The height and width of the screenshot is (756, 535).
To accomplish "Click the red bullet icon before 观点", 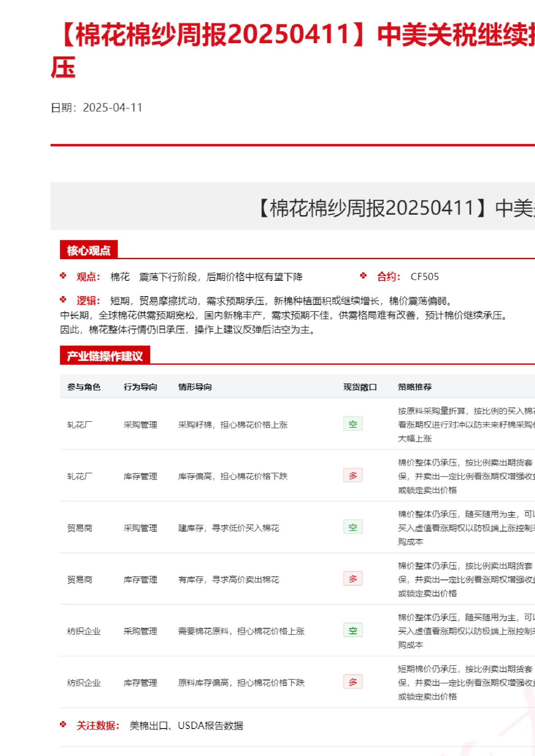I will point(63,276).
